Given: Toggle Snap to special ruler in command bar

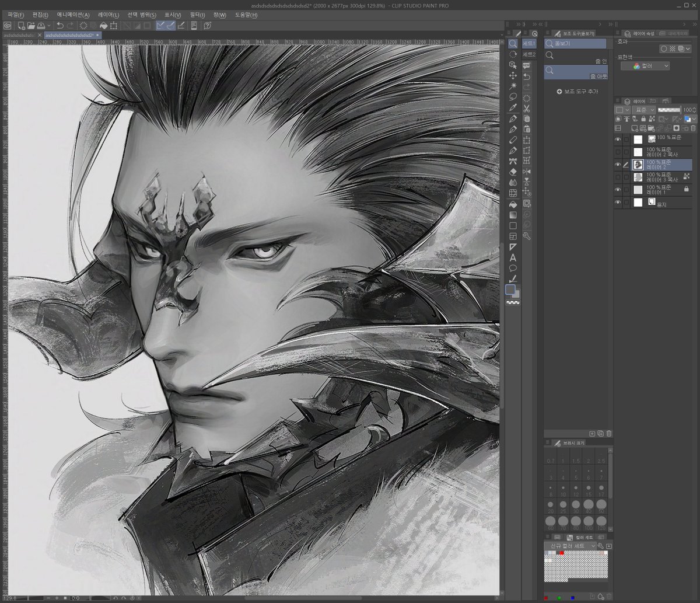Looking at the screenshot, I should click(171, 26).
